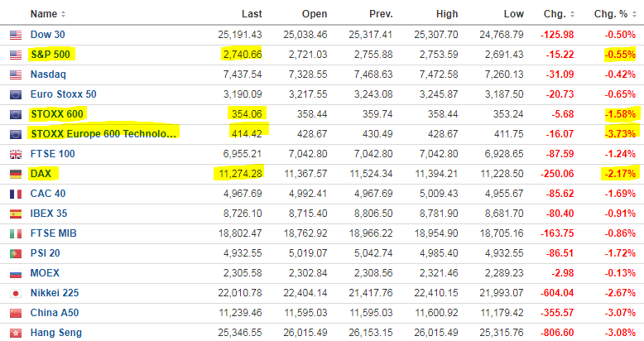The image size is (644, 341).
Task: Open the S&P 500 index link
Action: pos(51,55)
